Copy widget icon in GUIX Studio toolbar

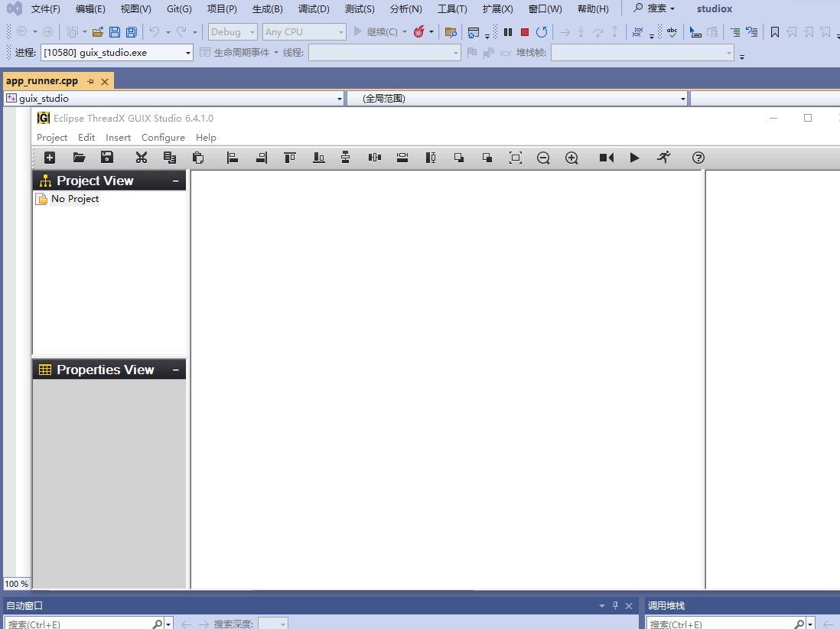(170, 158)
